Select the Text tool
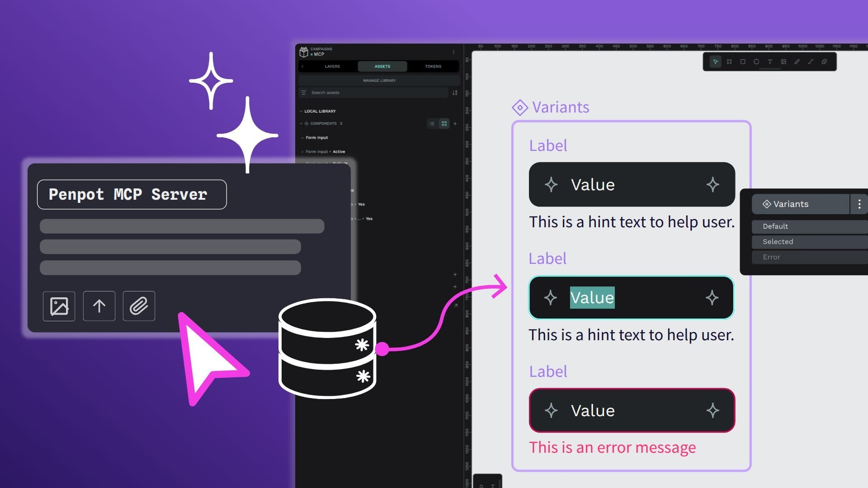 click(769, 62)
